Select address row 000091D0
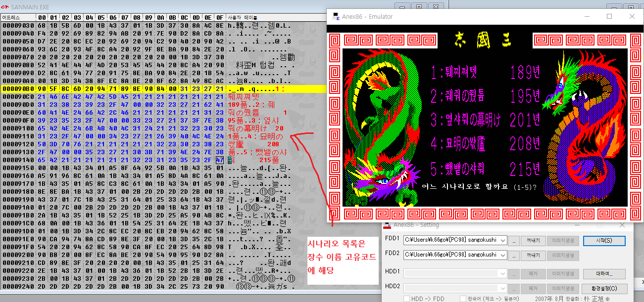This screenshot has width=644, height=302. coord(17,232)
